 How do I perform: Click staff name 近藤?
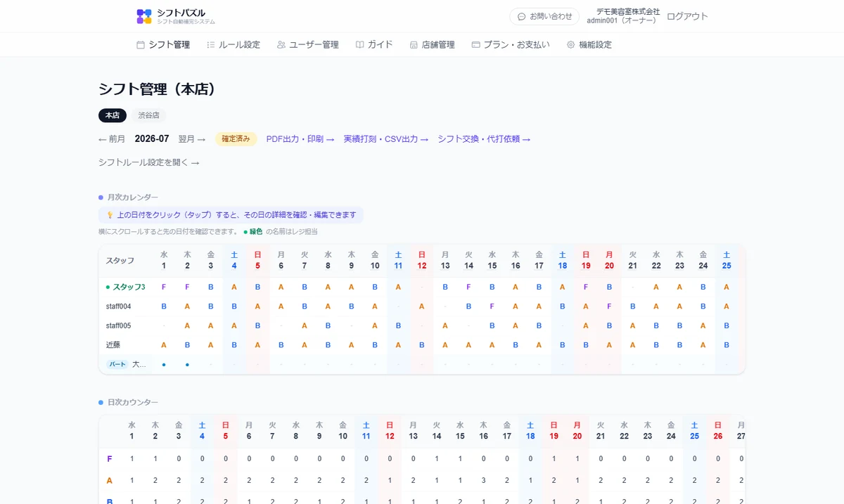[114, 345]
